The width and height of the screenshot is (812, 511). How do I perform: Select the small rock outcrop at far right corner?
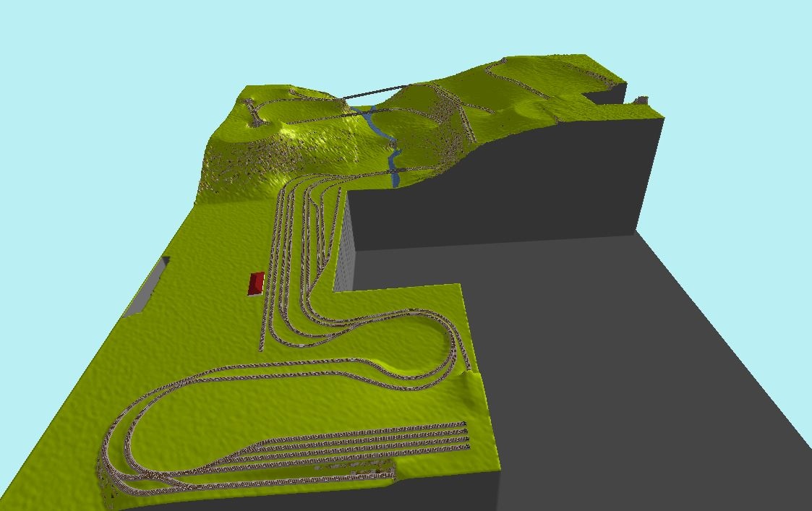(x=641, y=100)
